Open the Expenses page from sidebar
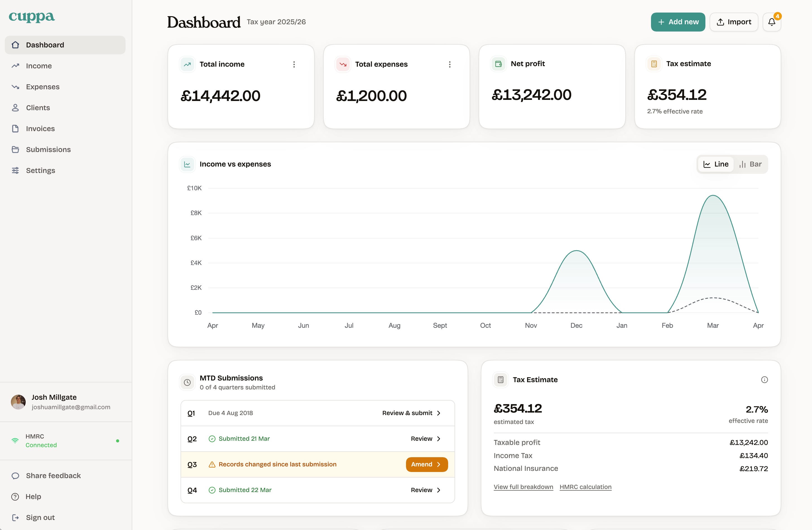This screenshot has height=530, width=812. click(x=42, y=87)
